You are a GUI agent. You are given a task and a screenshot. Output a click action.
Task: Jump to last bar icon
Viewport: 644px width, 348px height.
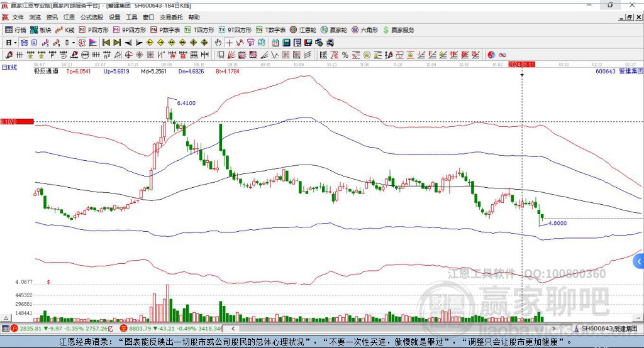pos(117,43)
